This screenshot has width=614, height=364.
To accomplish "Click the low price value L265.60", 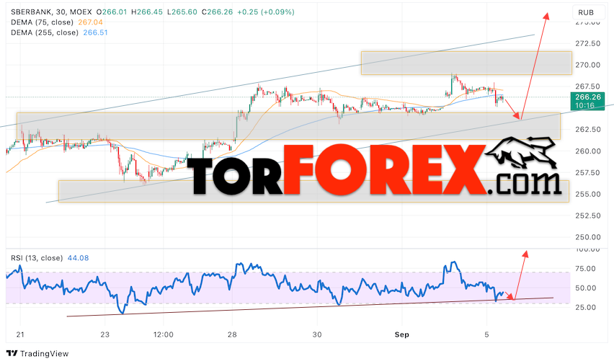I will click(182, 12).
